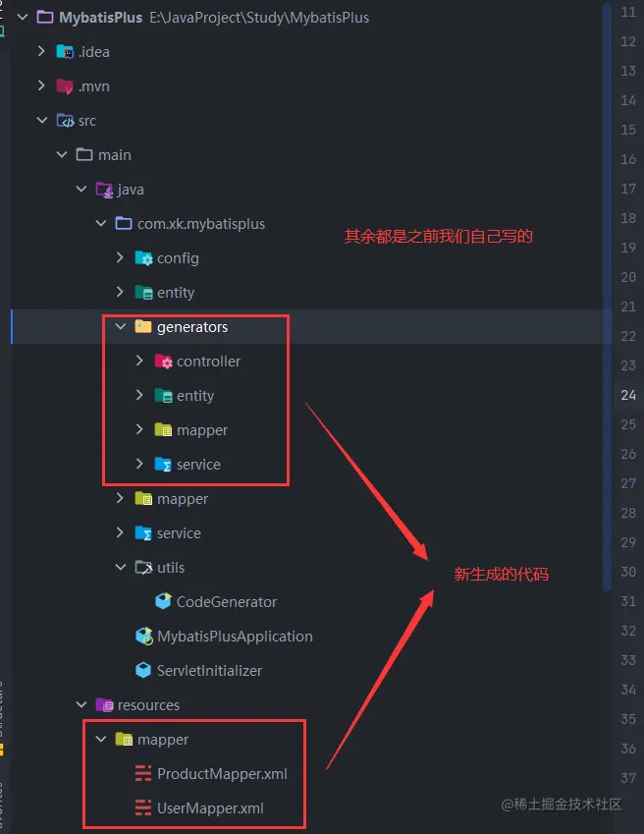The image size is (644, 834).
Task: Select the resources folder label
Action: [x=148, y=705]
